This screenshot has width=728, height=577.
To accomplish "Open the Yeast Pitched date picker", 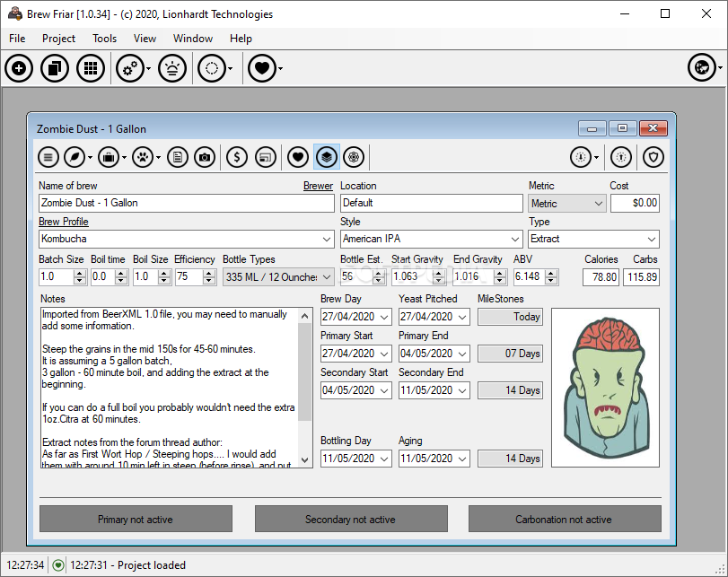I will pos(462,317).
